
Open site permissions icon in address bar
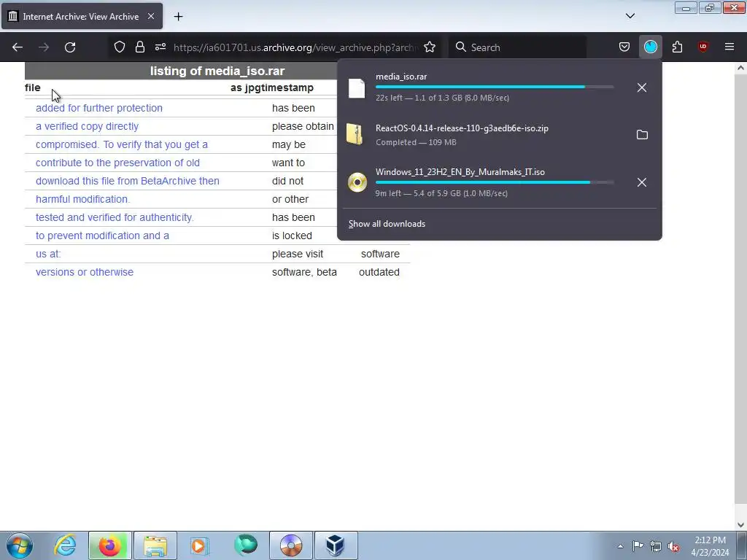[x=160, y=47]
